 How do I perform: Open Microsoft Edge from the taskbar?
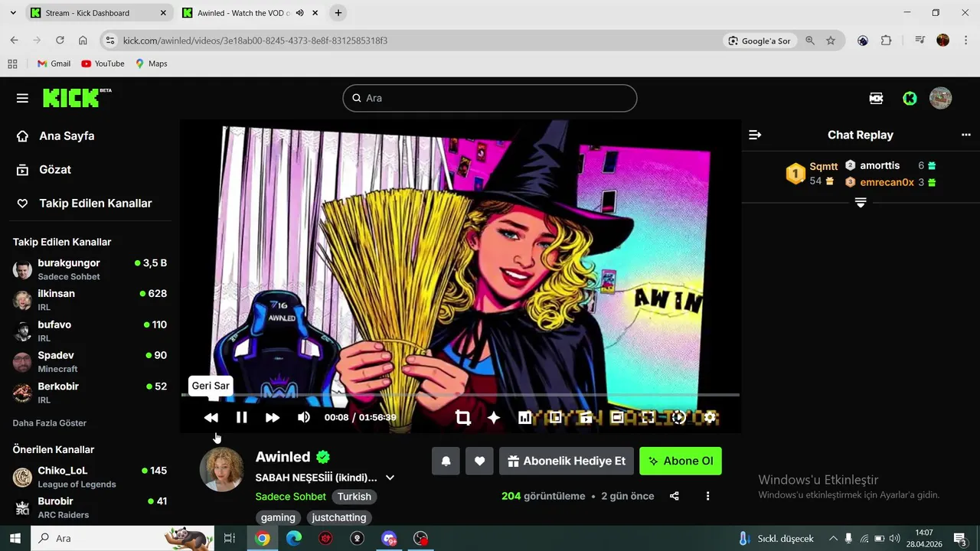pyautogui.click(x=294, y=538)
